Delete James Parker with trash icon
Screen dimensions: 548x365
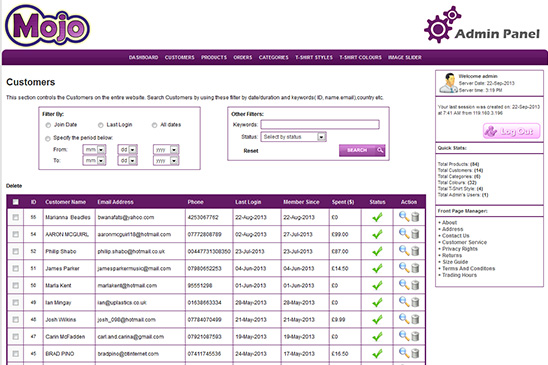click(x=415, y=268)
